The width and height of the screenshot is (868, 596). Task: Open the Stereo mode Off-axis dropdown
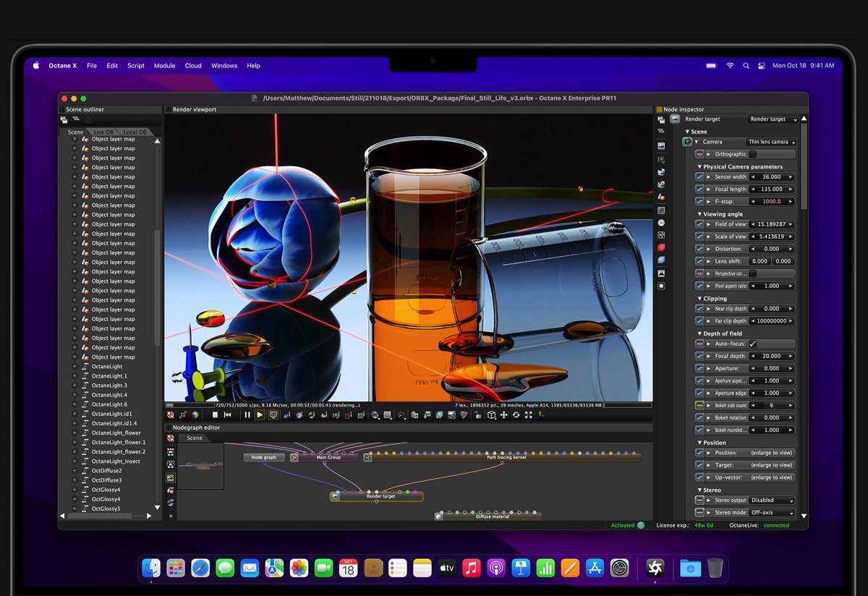[x=772, y=512]
